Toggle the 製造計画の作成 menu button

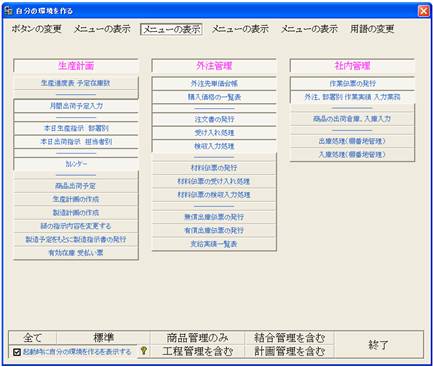click(76, 213)
